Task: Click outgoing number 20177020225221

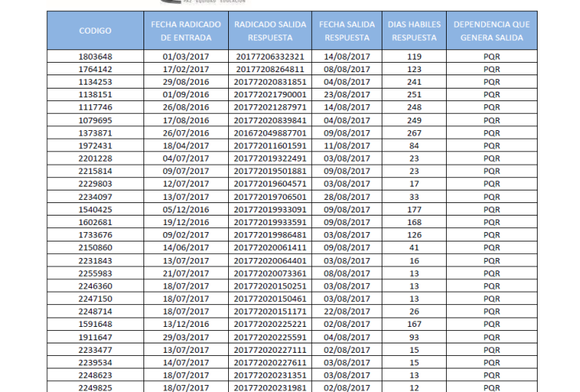Action: (x=270, y=324)
